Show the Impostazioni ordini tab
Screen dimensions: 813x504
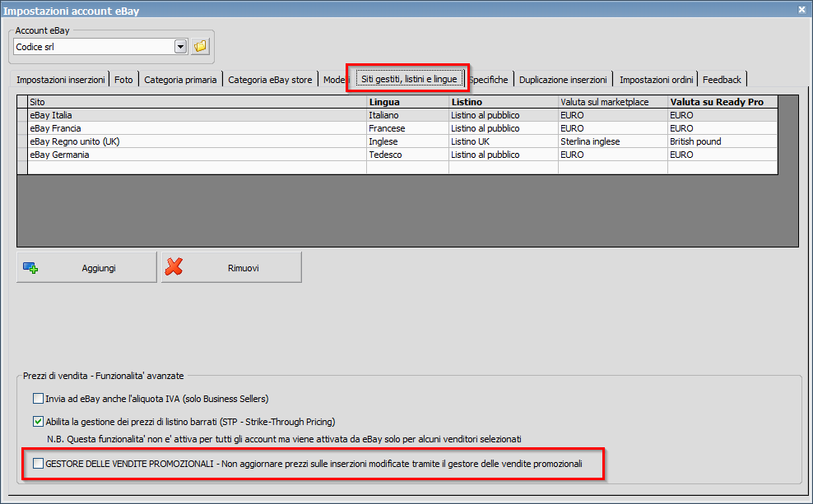(656, 79)
